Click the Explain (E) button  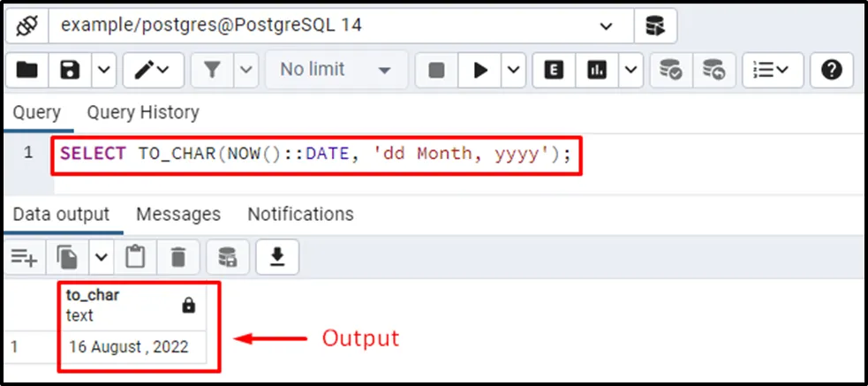tap(554, 71)
